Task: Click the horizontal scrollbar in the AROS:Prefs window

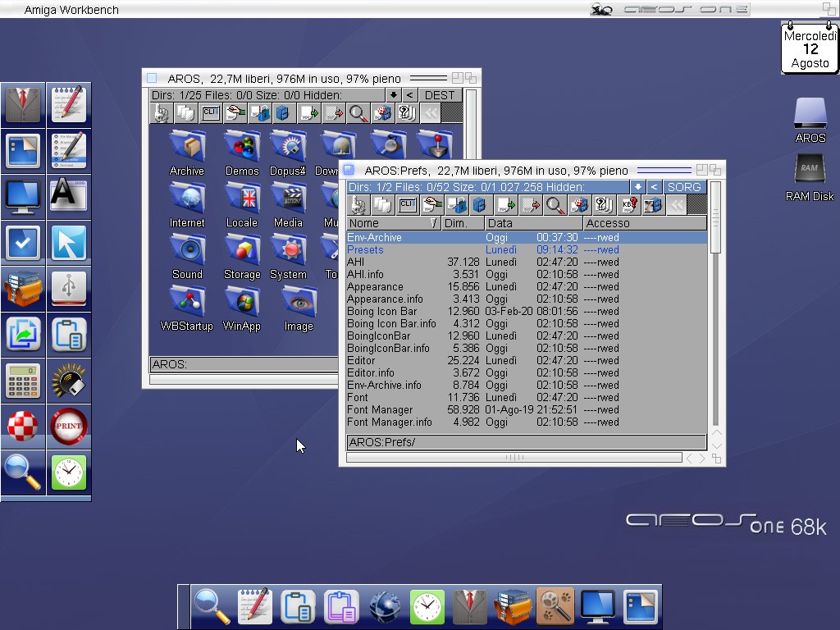Action: click(514, 458)
